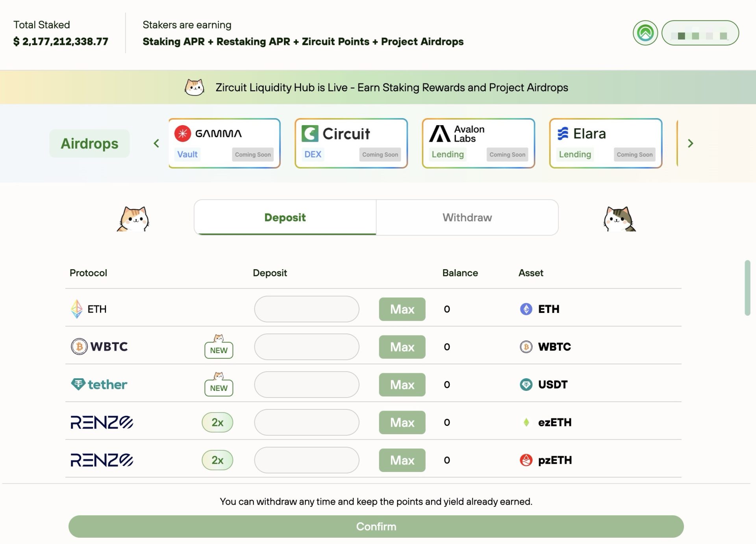Click Coming Soon badge on Elara card
Image resolution: width=756 pixels, height=544 pixels.
(635, 155)
